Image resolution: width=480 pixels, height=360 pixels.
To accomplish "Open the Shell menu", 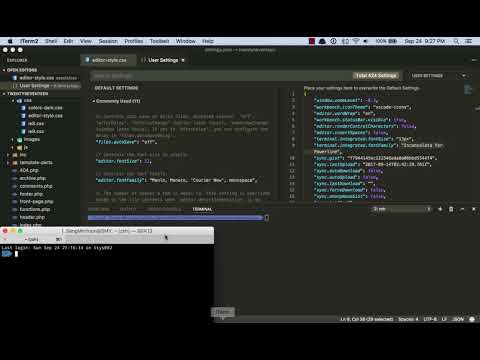I will click(x=51, y=41).
